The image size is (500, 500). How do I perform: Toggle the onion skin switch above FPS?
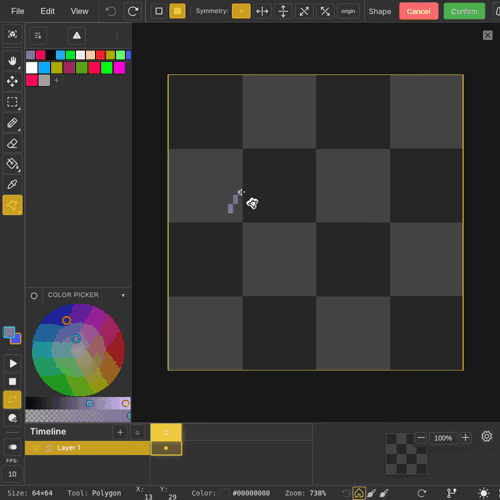[x=12, y=447]
